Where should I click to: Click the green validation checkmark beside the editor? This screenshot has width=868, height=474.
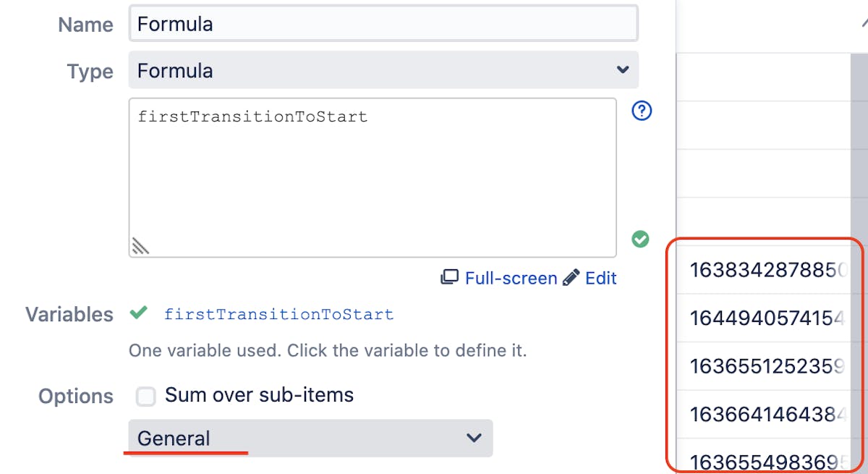(x=639, y=239)
